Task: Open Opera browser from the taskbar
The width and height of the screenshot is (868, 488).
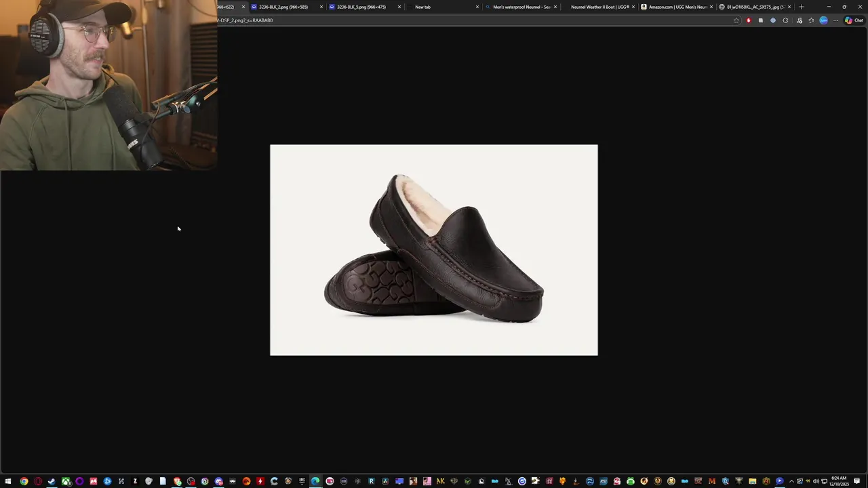Action: click(x=38, y=481)
